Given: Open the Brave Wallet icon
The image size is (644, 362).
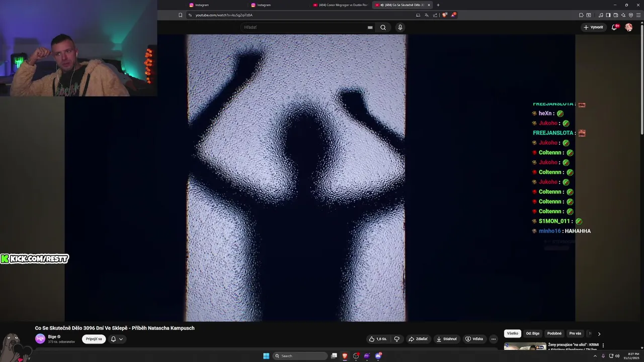Looking at the screenshot, I should (x=616, y=15).
